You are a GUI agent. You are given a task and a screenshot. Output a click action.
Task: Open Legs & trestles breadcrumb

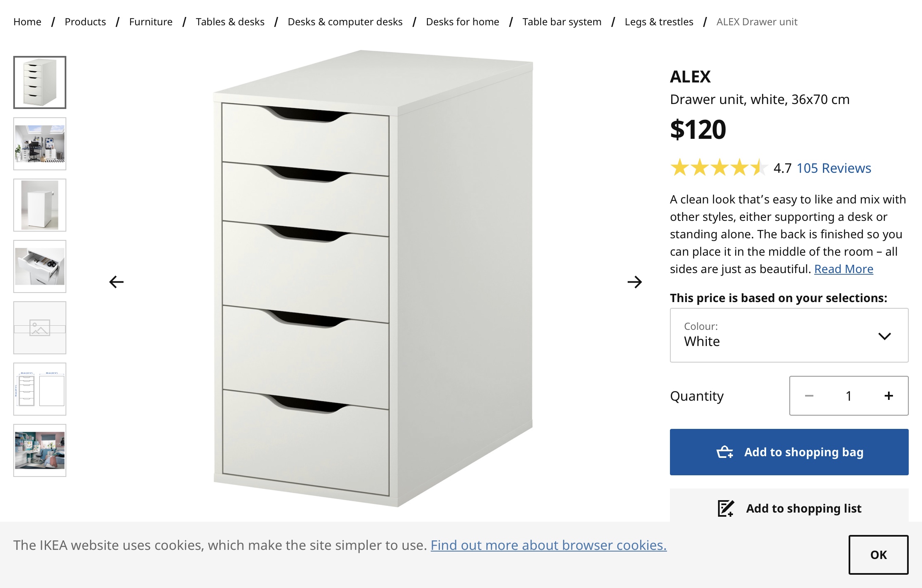coord(659,22)
